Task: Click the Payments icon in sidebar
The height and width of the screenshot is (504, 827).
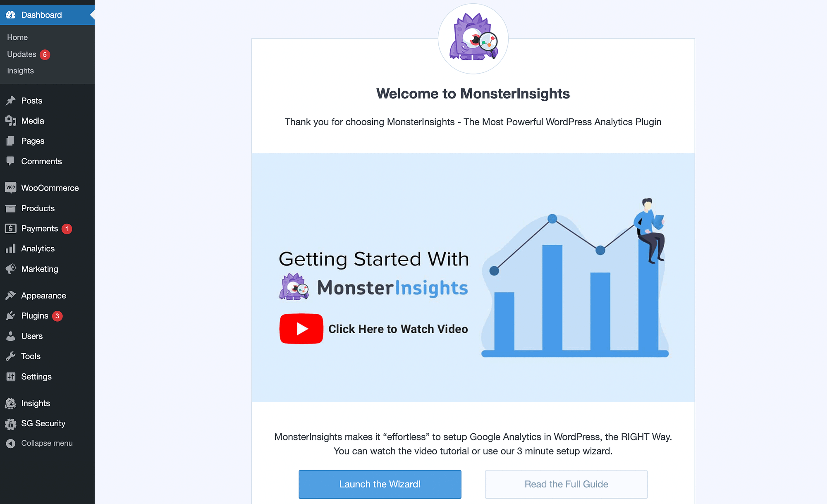Action: pos(10,228)
